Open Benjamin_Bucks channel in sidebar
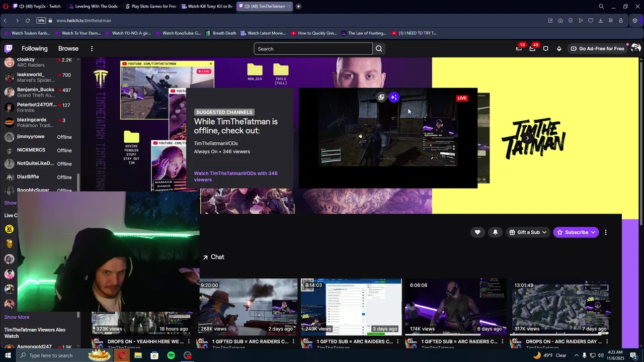This screenshot has width=644, height=362. pyautogui.click(x=39, y=92)
